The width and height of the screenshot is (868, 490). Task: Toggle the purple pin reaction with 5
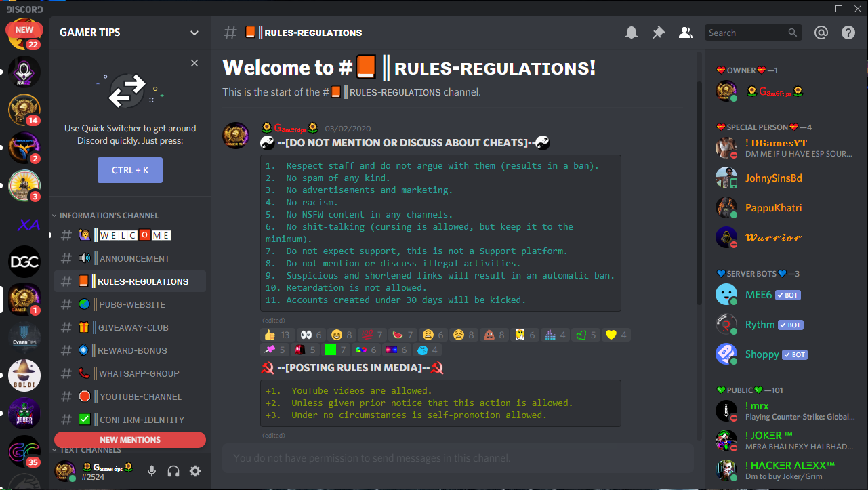pyautogui.click(x=274, y=350)
